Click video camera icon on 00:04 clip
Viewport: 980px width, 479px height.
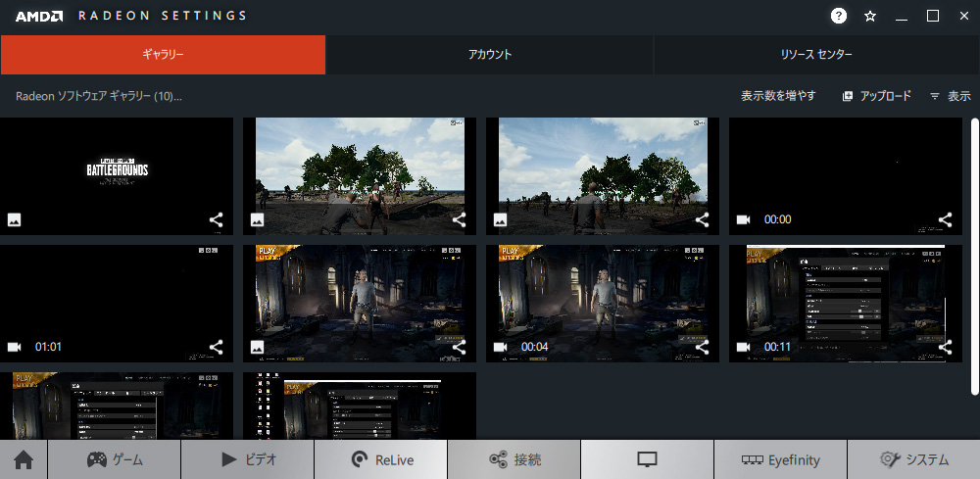[500, 347]
